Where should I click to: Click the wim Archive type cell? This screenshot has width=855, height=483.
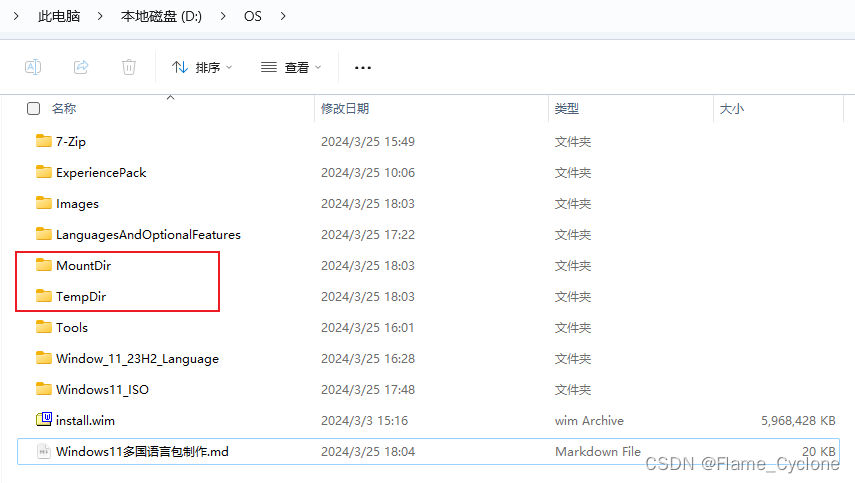click(x=589, y=421)
